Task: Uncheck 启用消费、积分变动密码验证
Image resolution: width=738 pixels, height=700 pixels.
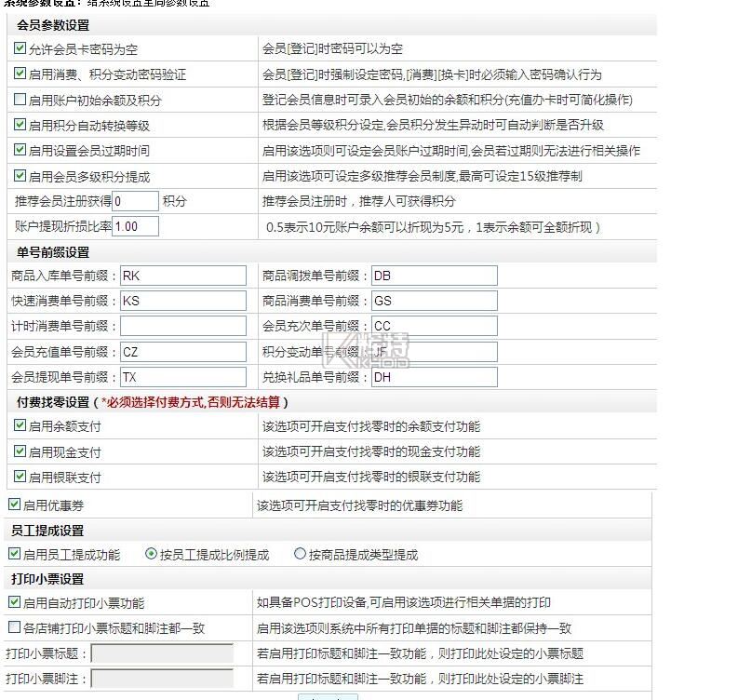Action: tap(20, 74)
